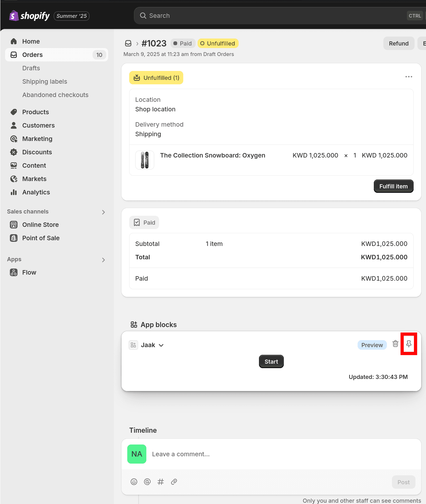426x504 pixels.
Task: Click the Paid receipt icon
Action: [137, 222]
